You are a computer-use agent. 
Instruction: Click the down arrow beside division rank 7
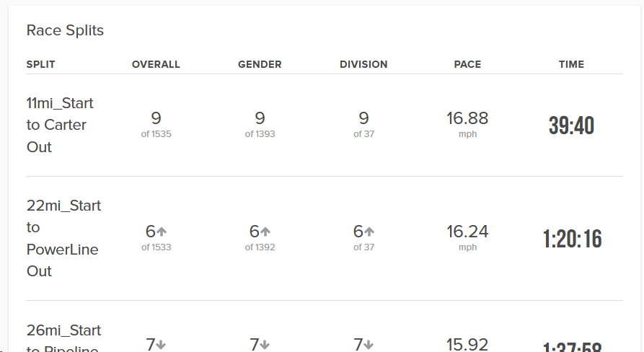coord(369,345)
